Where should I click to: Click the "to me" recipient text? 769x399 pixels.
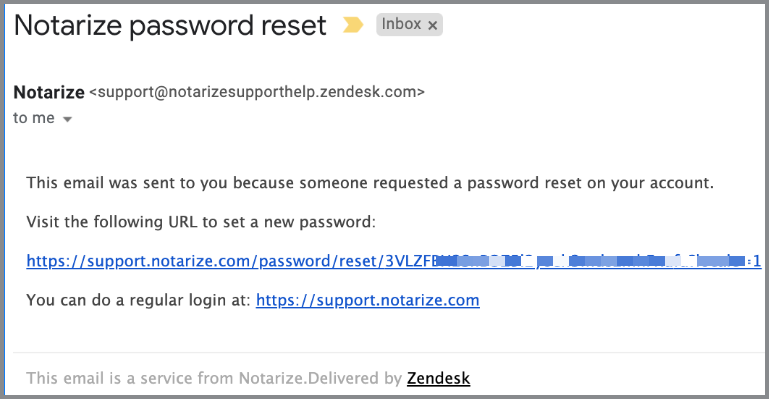(34, 118)
